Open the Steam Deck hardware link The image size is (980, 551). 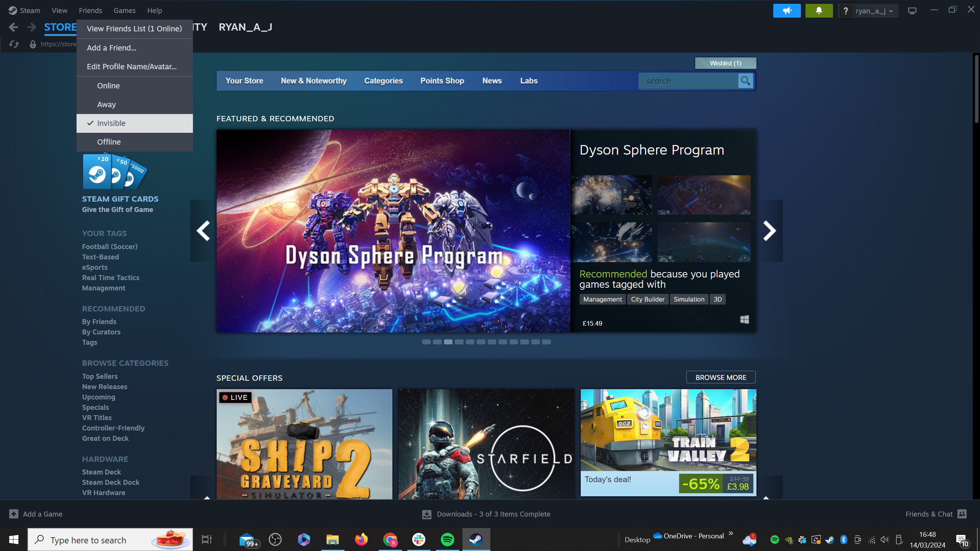click(101, 472)
